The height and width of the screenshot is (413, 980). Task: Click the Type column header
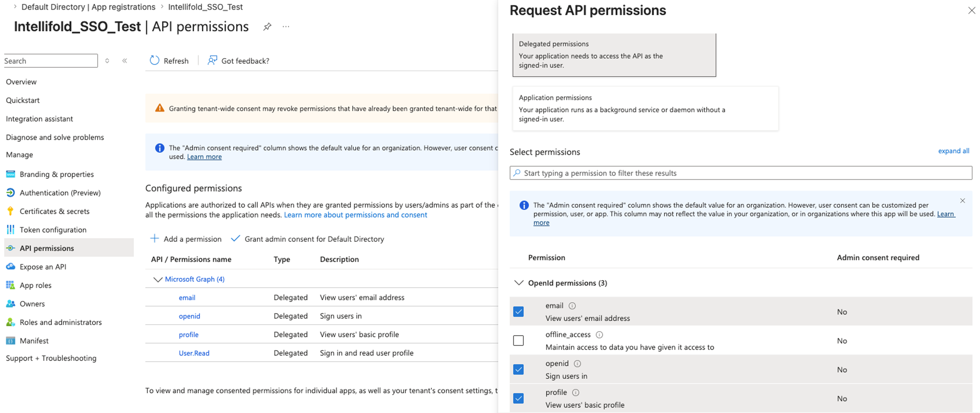point(282,260)
